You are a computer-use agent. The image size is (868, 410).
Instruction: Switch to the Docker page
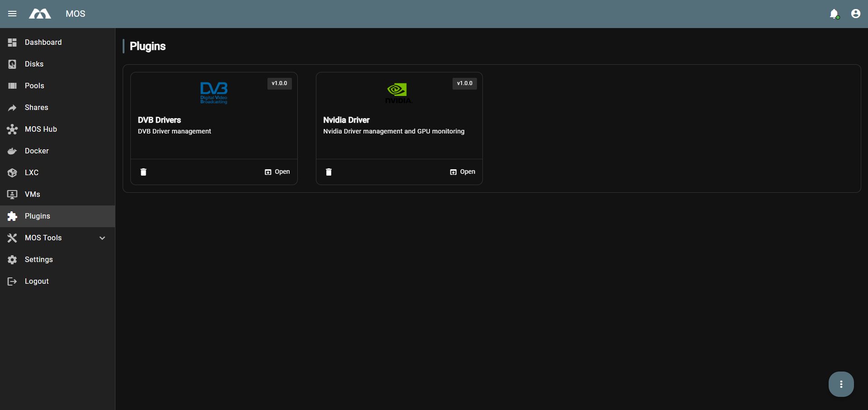pos(57,151)
